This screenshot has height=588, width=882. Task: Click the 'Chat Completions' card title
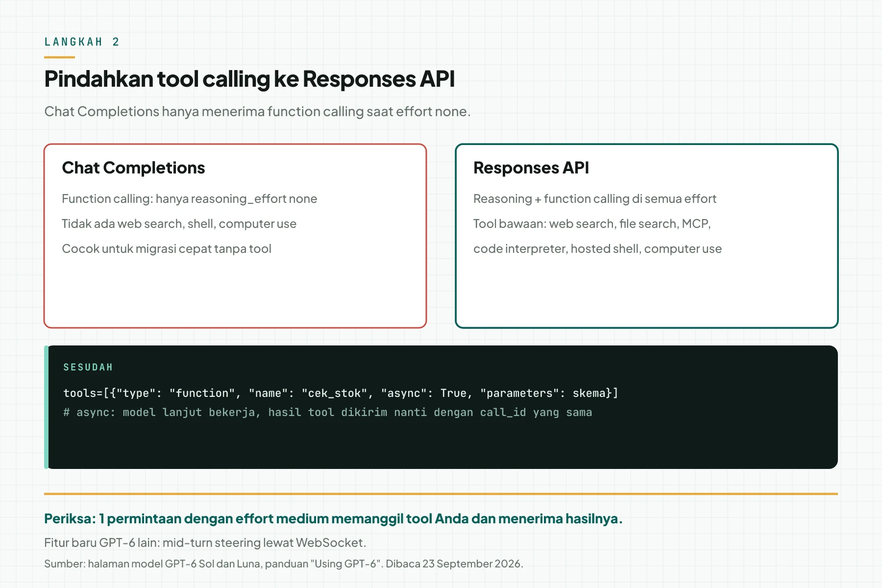pyautogui.click(x=133, y=168)
